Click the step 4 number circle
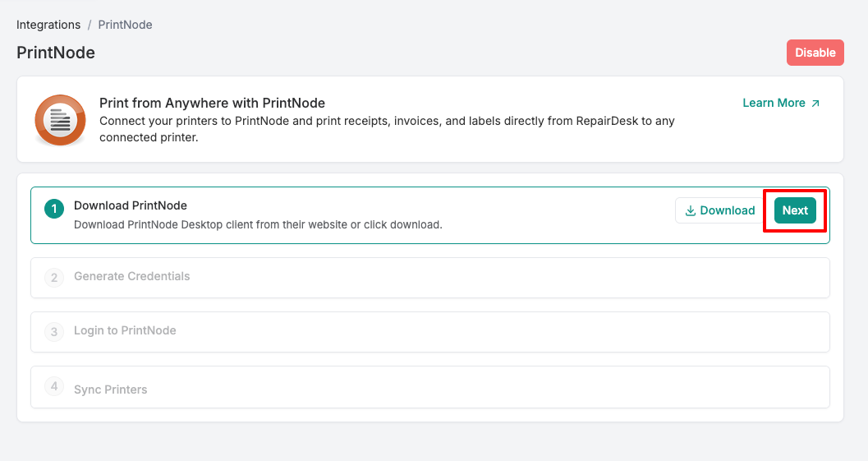 54,386
